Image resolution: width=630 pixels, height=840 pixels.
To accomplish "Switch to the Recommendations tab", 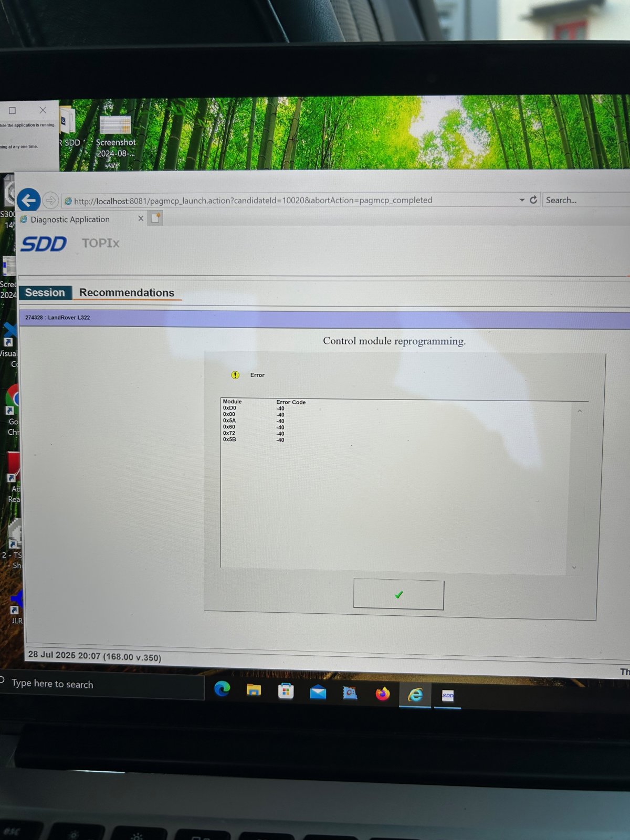I will tap(127, 293).
